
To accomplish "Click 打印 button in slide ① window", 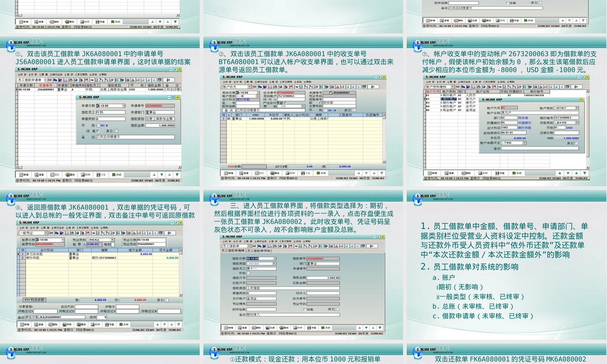I will coord(86,175).
